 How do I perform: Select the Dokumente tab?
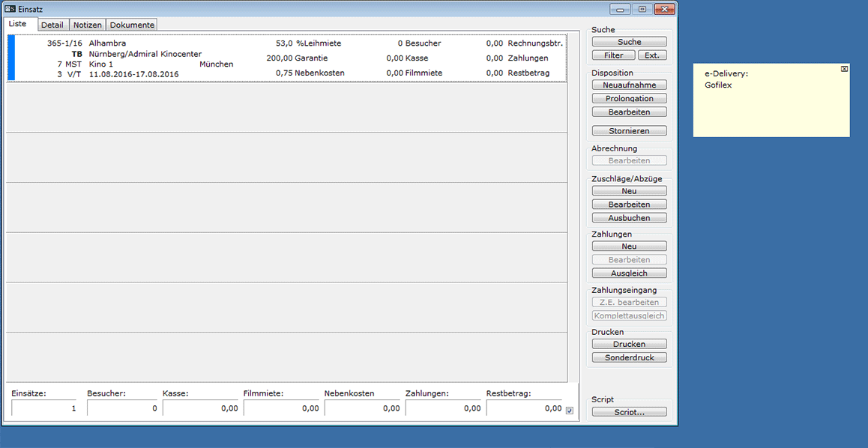coord(132,25)
